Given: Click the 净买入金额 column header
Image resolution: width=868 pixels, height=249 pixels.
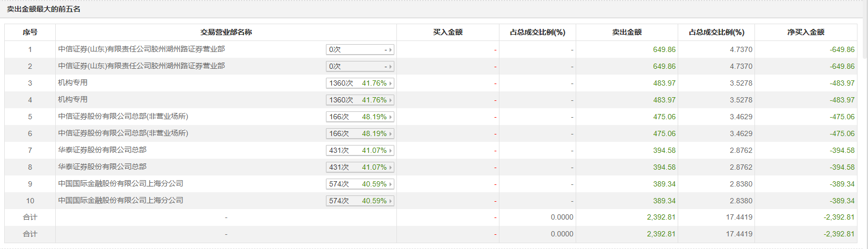Looking at the screenshot, I should (806, 32).
